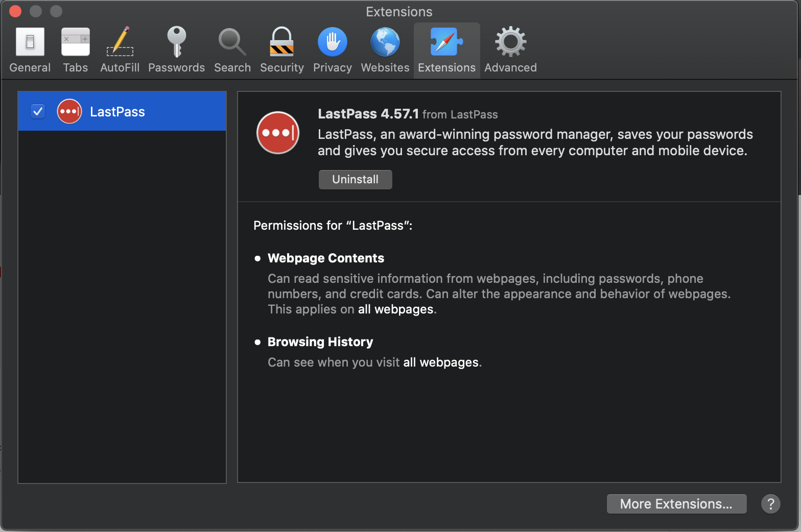This screenshot has height=532, width=801.
Task: Click the LastPass icon in sidebar row
Action: [69, 111]
